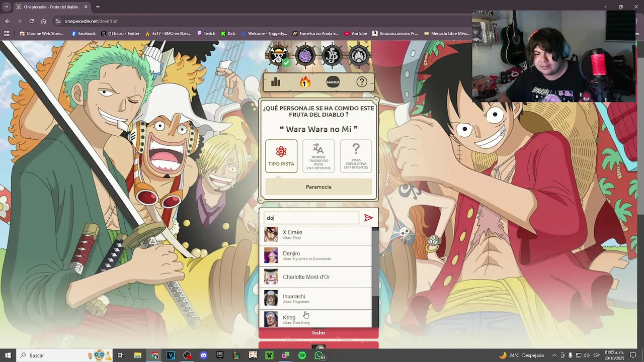Open Mercado Libre México bookmark
This screenshot has height=362, width=644.
(x=447, y=34)
